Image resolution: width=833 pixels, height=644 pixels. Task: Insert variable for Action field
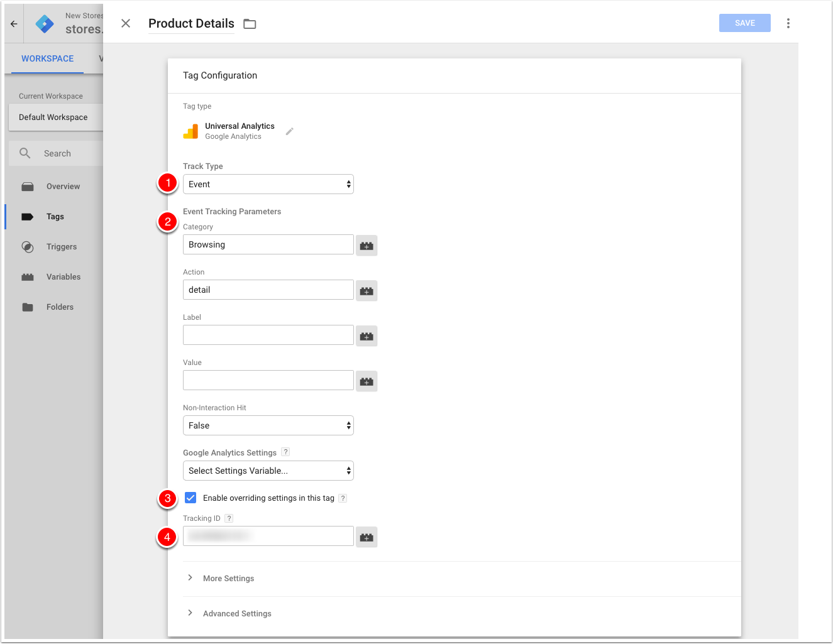[x=367, y=291]
